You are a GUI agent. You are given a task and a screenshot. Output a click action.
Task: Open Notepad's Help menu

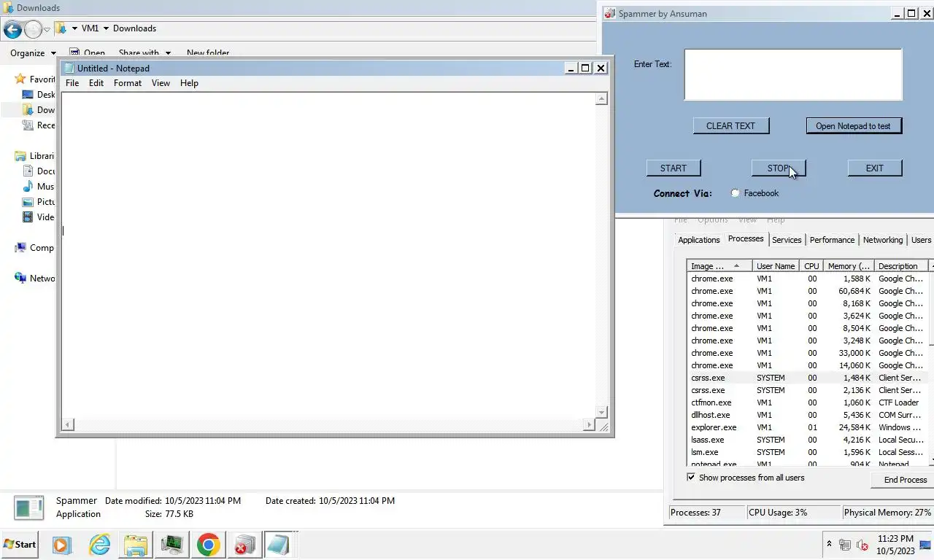click(189, 83)
